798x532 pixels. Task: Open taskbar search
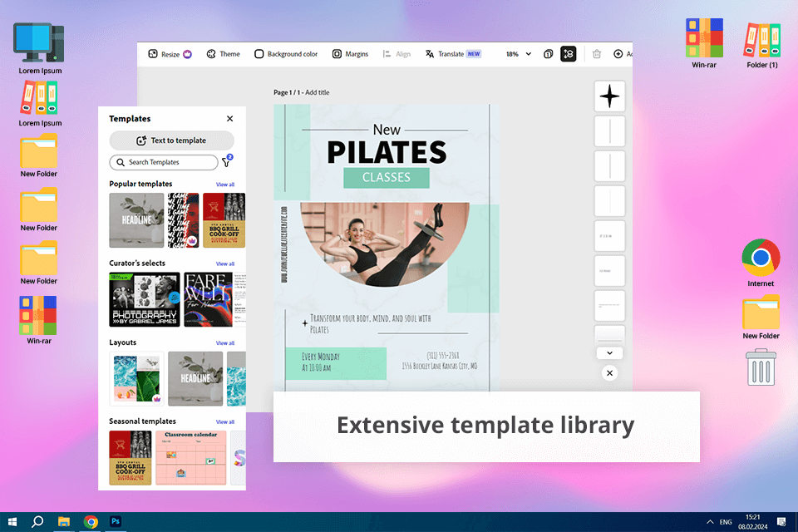click(37, 522)
